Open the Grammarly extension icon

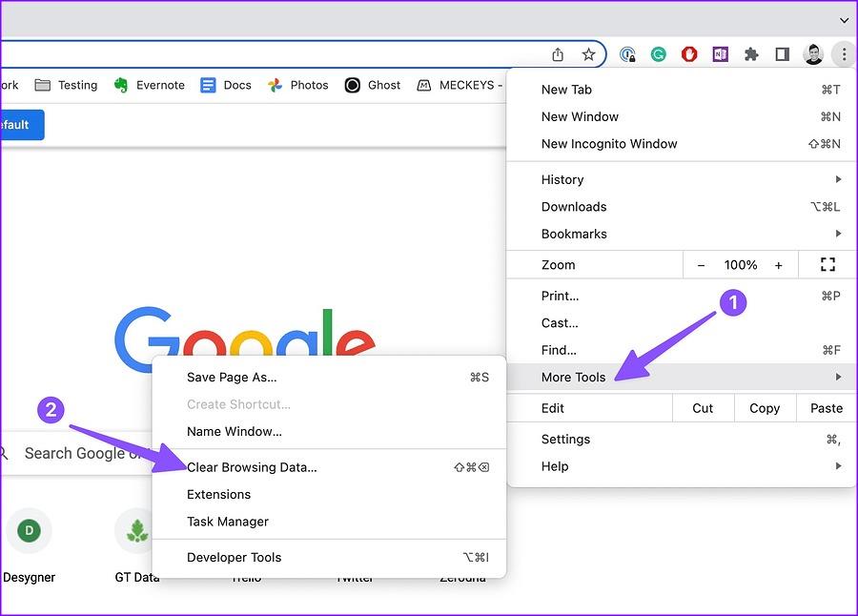(658, 54)
